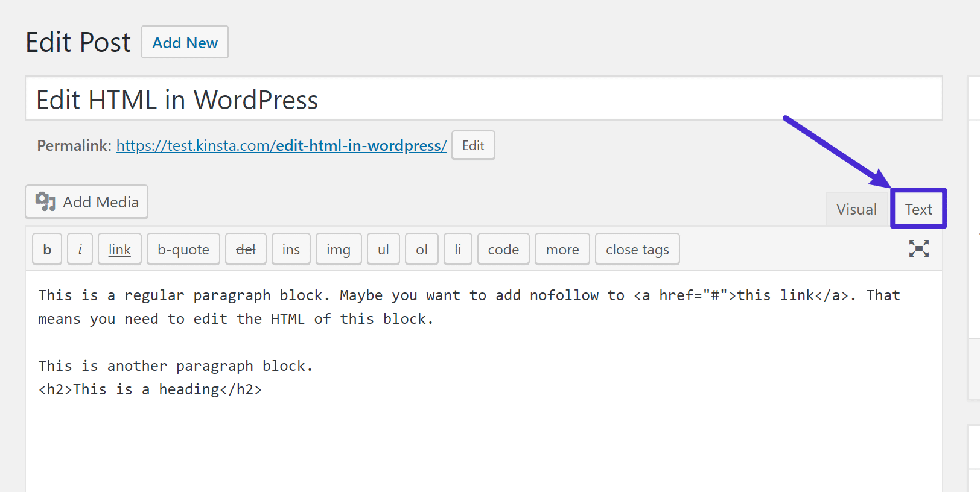Select the Text editor tab

click(918, 209)
